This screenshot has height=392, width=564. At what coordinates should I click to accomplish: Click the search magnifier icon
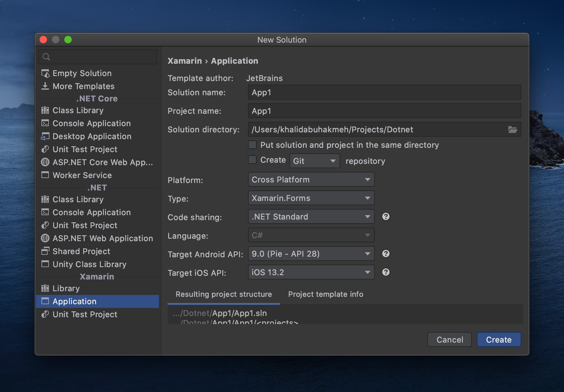coord(46,57)
